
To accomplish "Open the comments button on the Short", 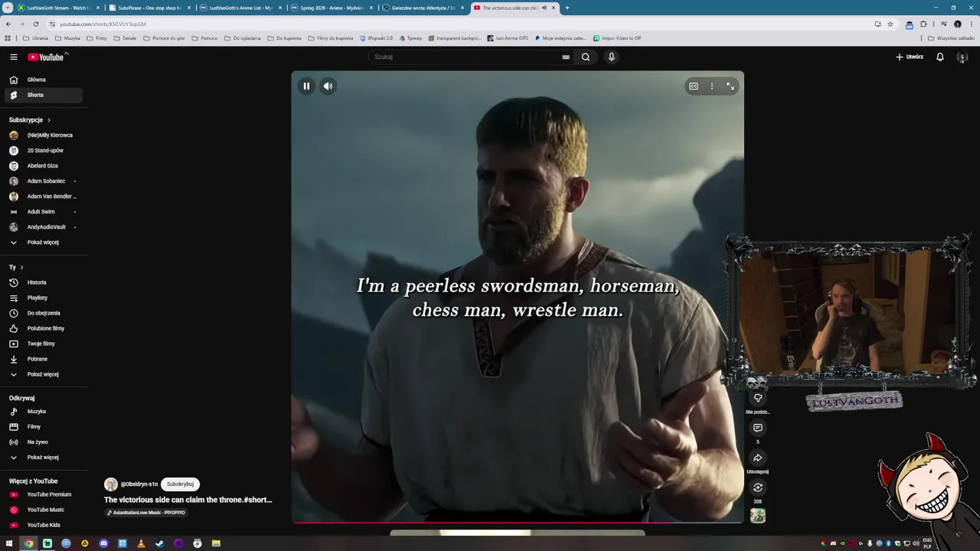I will coord(758,428).
